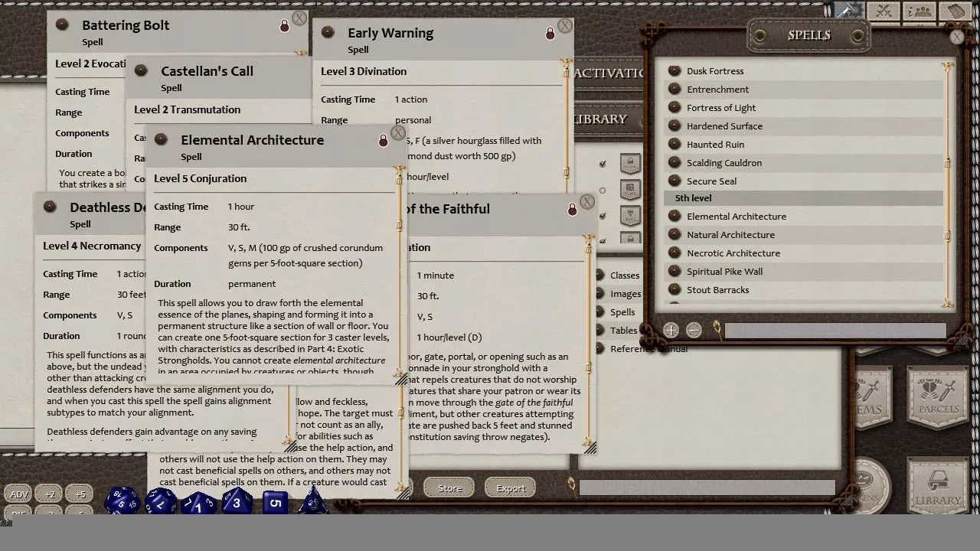
Task: Click the Library window bottom search field
Action: tap(707, 488)
